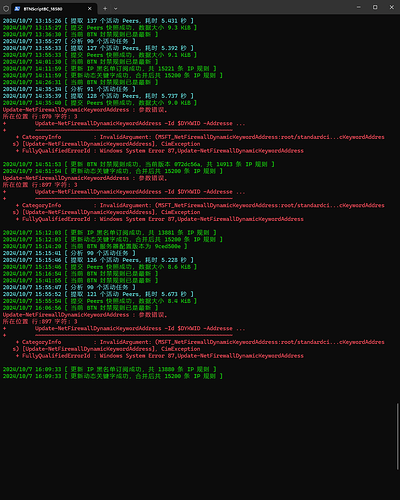Click the empty title bar area beside tabs

tap(233, 7)
